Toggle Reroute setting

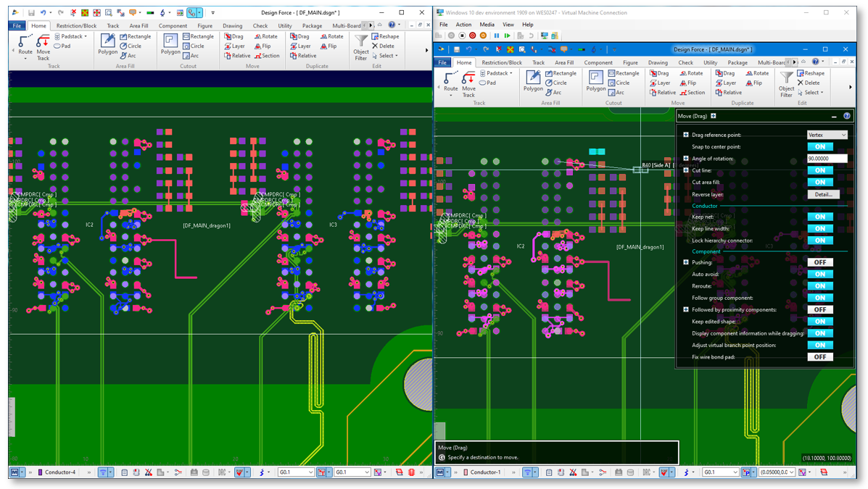pos(820,286)
